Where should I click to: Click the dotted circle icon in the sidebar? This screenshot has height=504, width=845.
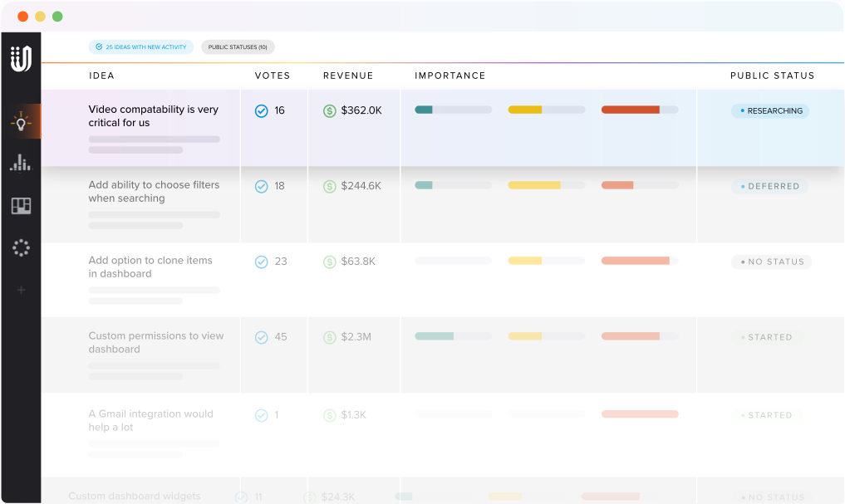[x=21, y=247]
